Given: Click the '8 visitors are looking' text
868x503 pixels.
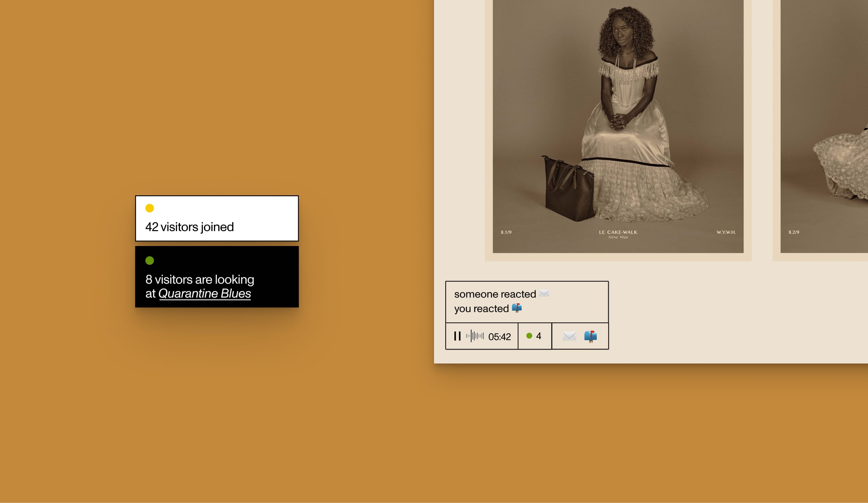Looking at the screenshot, I should point(200,279).
